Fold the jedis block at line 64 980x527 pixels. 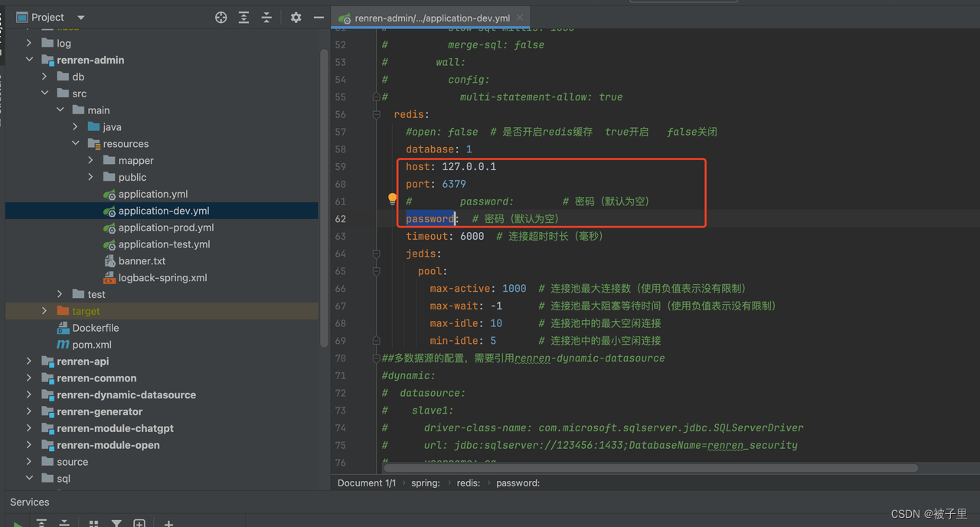tap(376, 254)
